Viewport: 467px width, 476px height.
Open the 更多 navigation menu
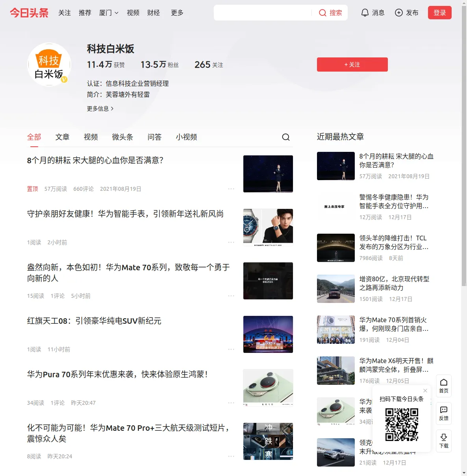coord(177,13)
